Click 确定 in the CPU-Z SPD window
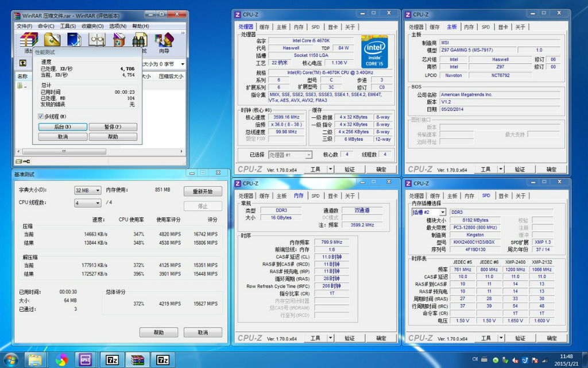The height and width of the screenshot is (368, 588). tap(551, 338)
